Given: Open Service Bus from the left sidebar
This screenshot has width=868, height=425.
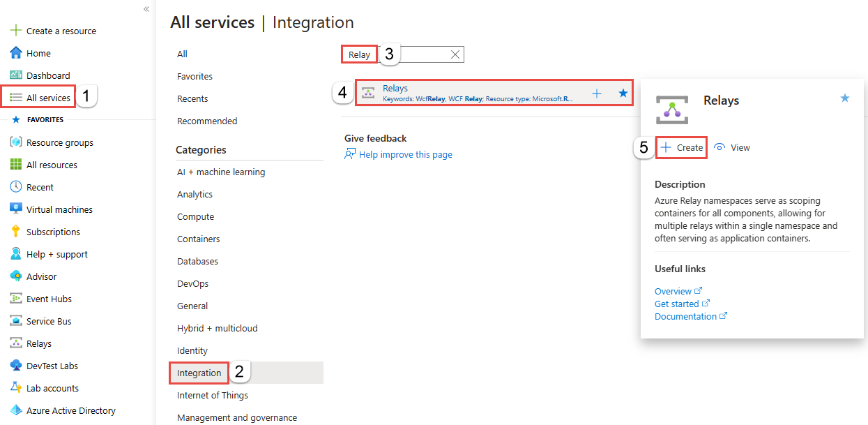Looking at the screenshot, I should [52, 320].
